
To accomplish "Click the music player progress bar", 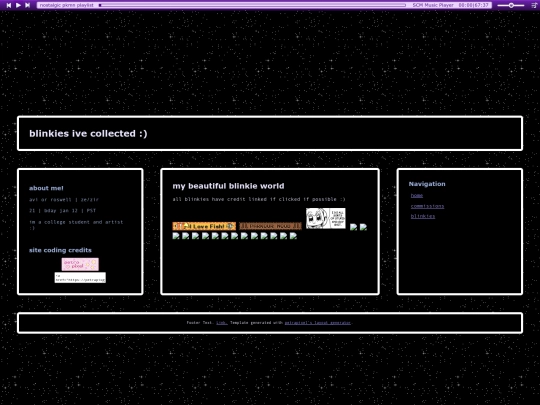I will tap(252, 5).
